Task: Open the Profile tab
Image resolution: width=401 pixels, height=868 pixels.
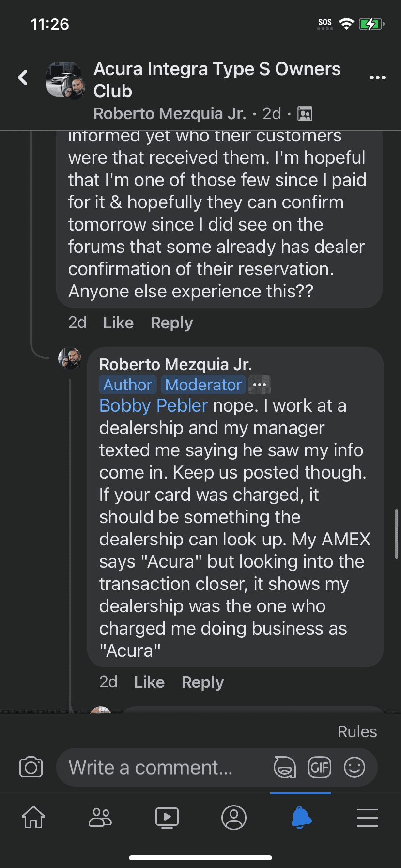Action: (x=234, y=817)
